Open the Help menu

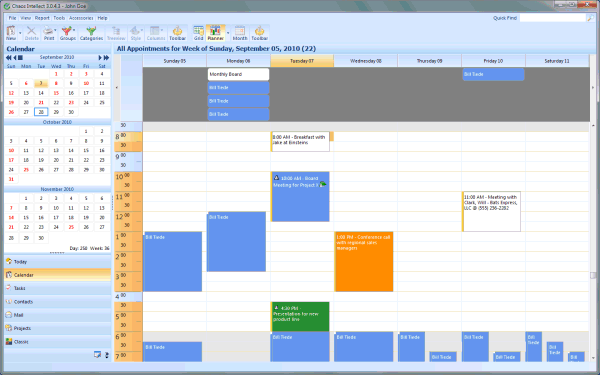pyautogui.click(x=102, y=18)
